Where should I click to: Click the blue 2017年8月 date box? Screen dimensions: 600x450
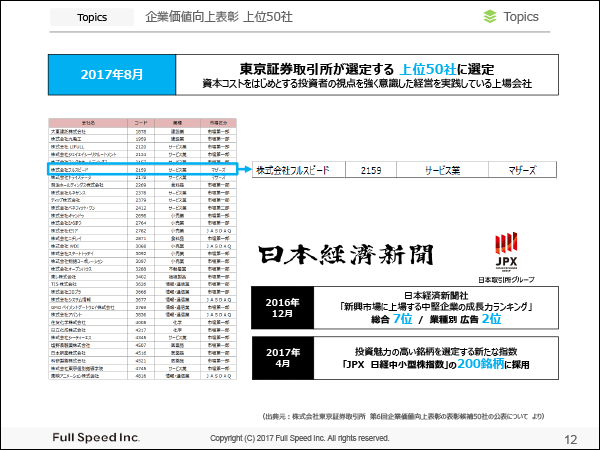point(112,75)
